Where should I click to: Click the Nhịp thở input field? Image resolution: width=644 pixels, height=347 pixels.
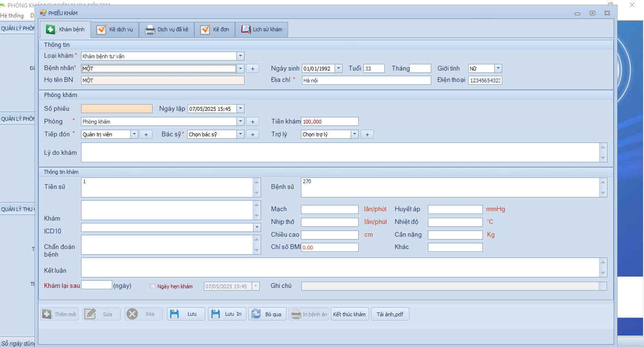click(330, 222)
